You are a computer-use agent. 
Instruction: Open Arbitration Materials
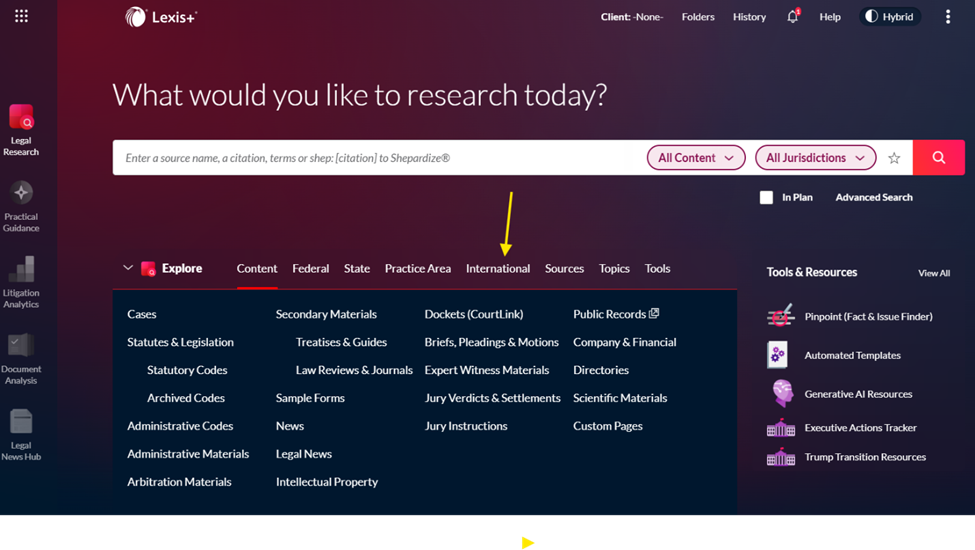pos(179,482)
